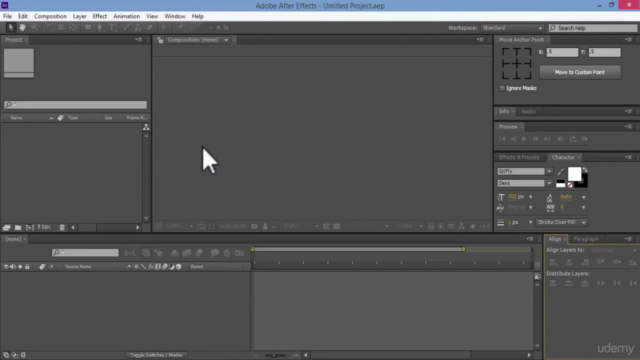
Task: Select the Brush tool
Action: click(x=127, y=27)
